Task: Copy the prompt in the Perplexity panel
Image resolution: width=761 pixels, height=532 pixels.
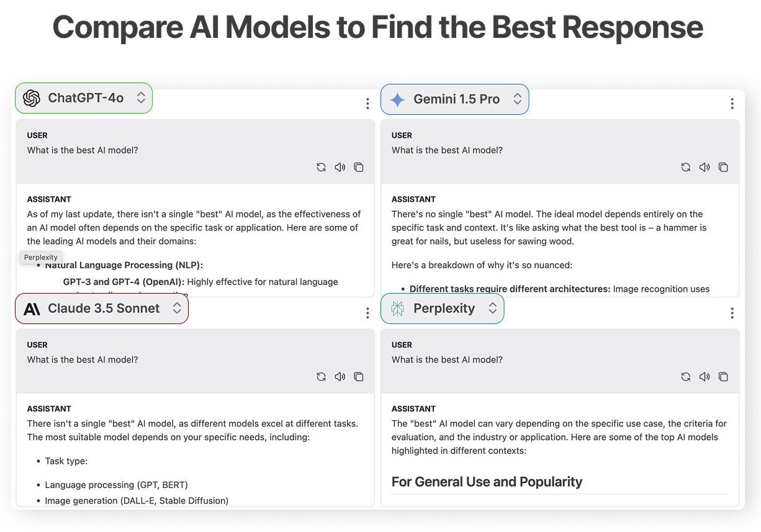Action: 723,377
